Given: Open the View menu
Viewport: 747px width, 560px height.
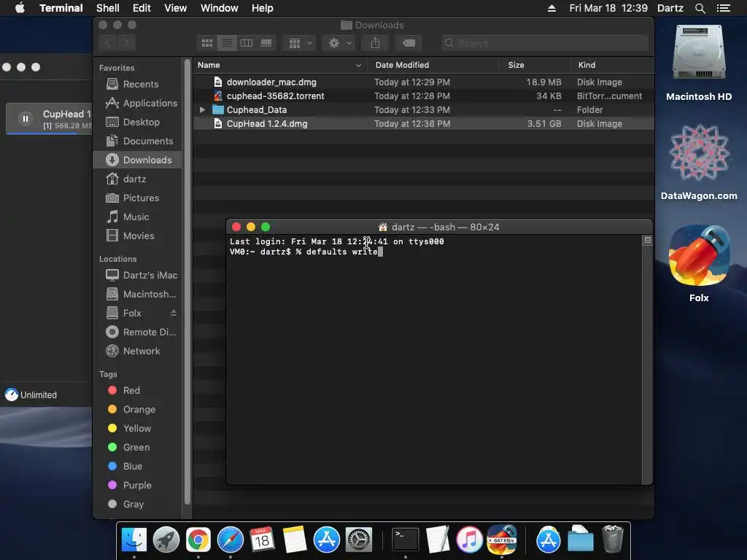Looking at the screenshot, I should click(175, 8).
